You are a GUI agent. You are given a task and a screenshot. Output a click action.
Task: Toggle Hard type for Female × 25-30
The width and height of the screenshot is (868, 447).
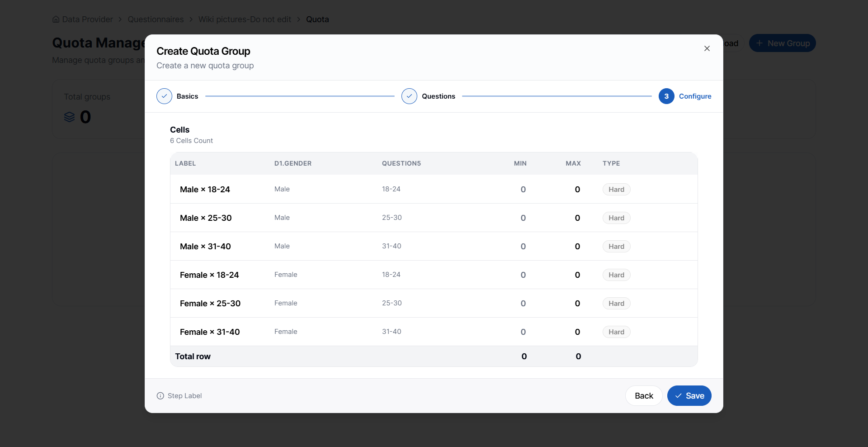pyautogui.click(x=616, y=304)
